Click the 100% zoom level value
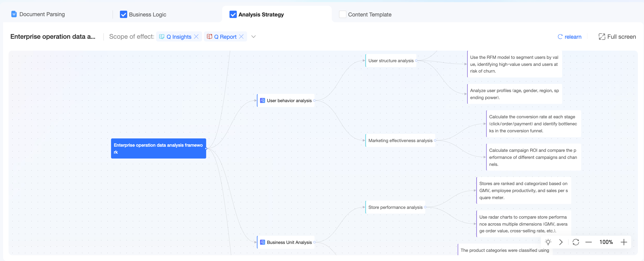This screenshot has height=261, width=644. coord(606,242)
